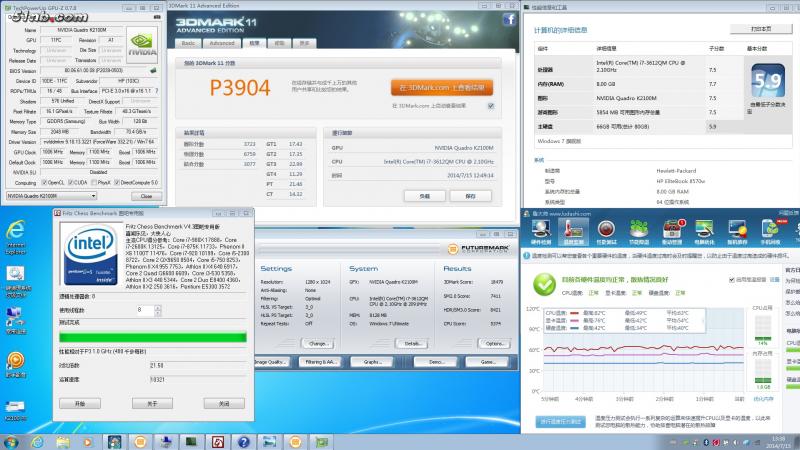Viewport: 800px width, 450px height.
Task: Click the Demo... button in 3DMark06
Action: coord(436,362)
